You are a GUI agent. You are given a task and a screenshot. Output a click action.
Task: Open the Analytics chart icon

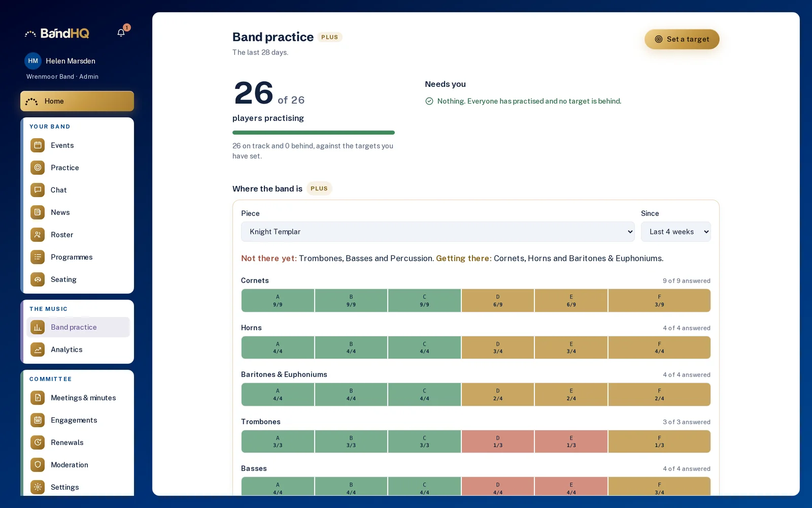[38, 350]
